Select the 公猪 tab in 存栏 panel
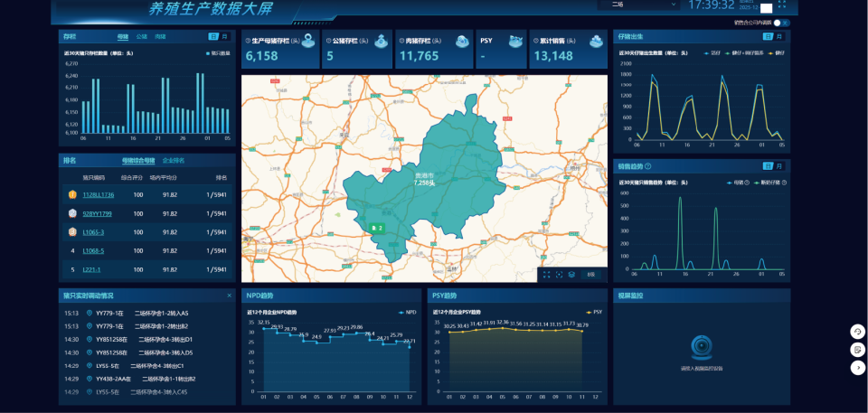The width and height of the screenshot is (868, 413). pos(141,37)
